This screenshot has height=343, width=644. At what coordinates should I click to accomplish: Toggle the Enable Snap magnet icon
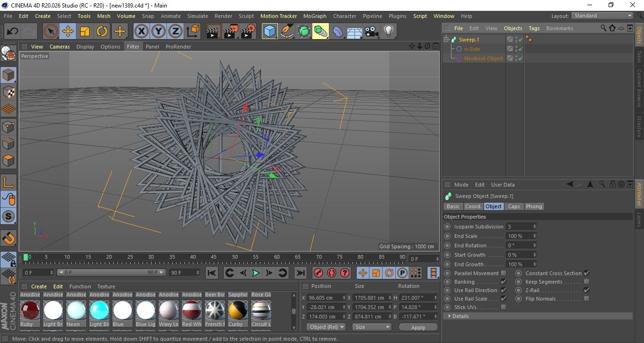click(8, 238)
